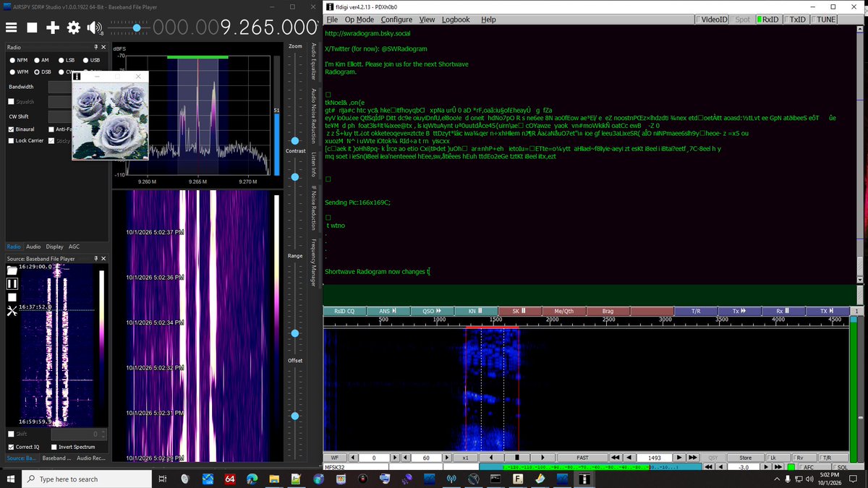This screenshot has height=488, width=868.
Task: Adjust the Range slider in SDR#
Action: (x=295, y=333)
